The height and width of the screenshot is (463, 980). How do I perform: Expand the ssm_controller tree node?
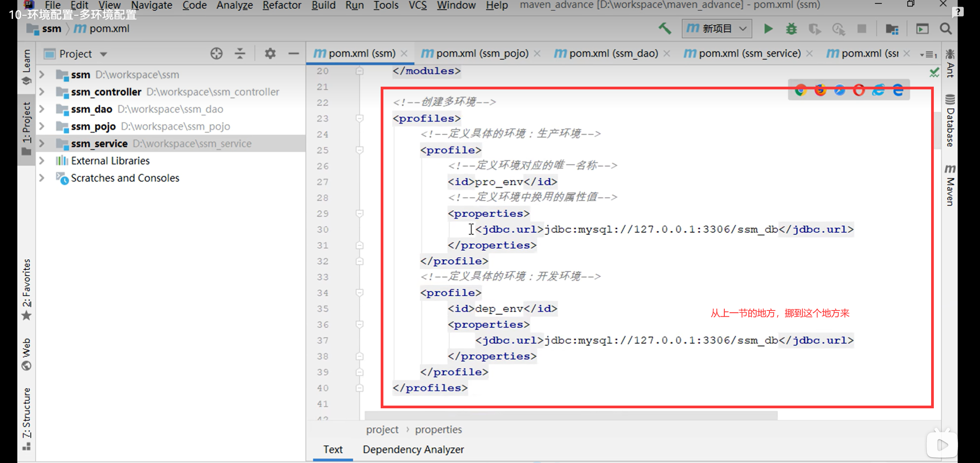tap(42, 92)
